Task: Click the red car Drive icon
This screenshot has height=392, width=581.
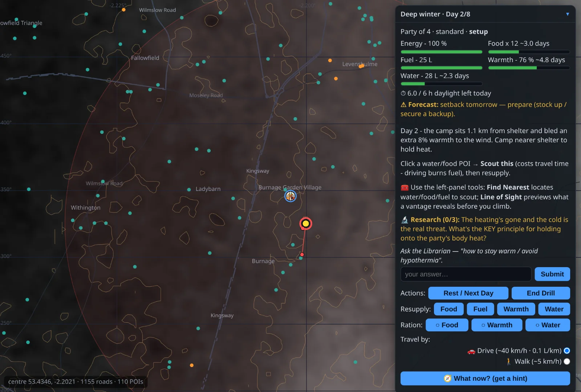Action: [x=471, y=351]
